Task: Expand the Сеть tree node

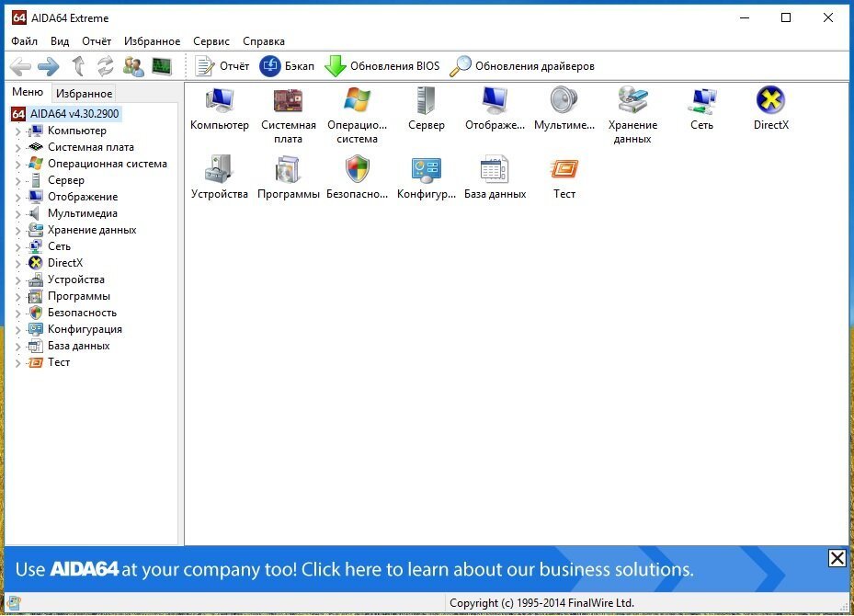Action: point(17,246)
